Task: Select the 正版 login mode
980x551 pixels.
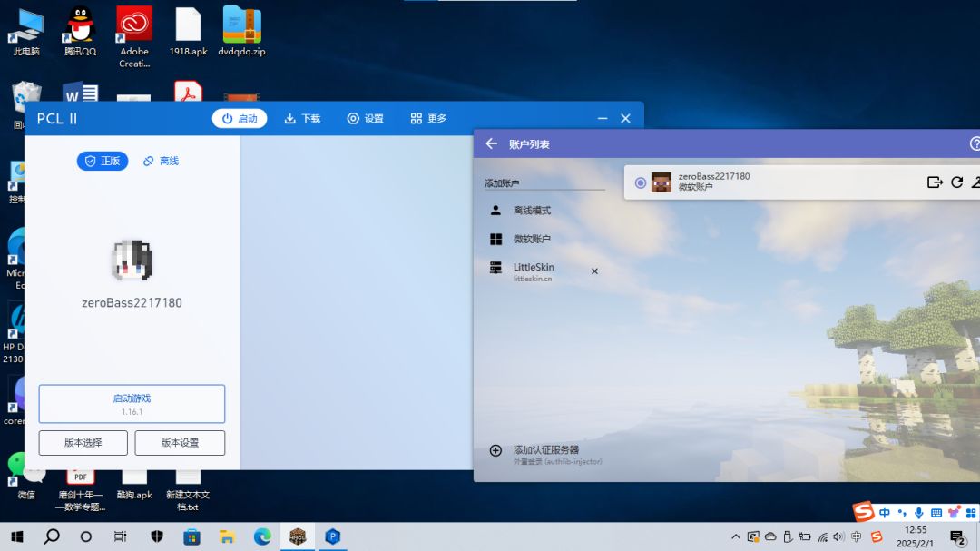Action: tap(103, 161)
